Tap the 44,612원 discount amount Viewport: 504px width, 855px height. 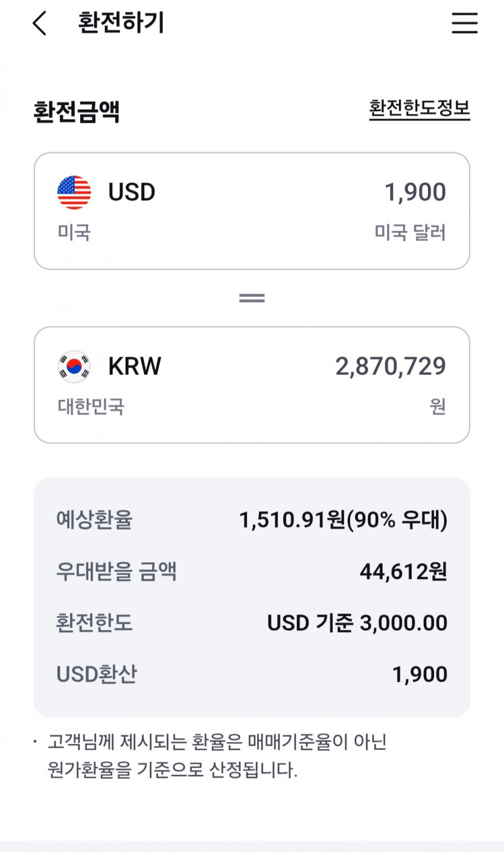click(x=403, y=571)
